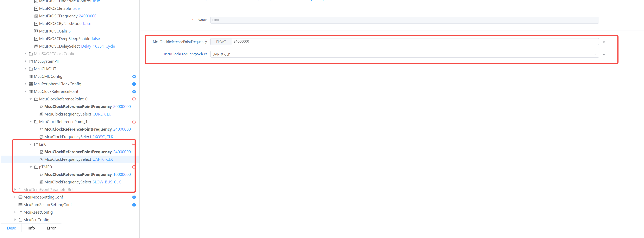Screen dimensions: 644x238
Task: Click the McuResetConfig folder icon
Action: tap(20, 212)
